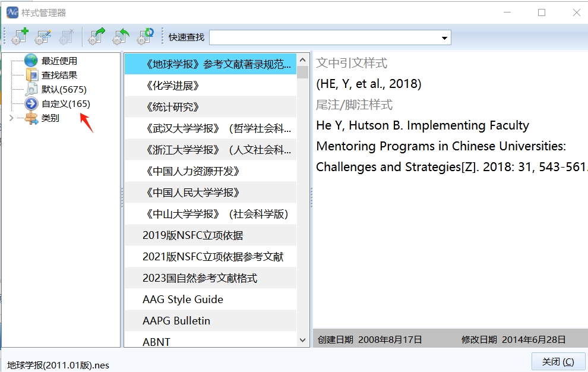Select 《中山大学学报》(社会科学版) style
This screenshot has width=588, height=372.
pos(210,214)
